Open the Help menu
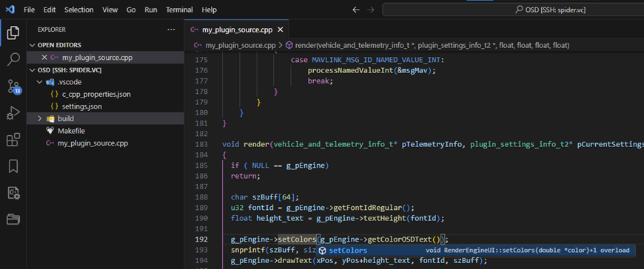The height and width of the screenshot is (269, 644). (x=209, y=10)
